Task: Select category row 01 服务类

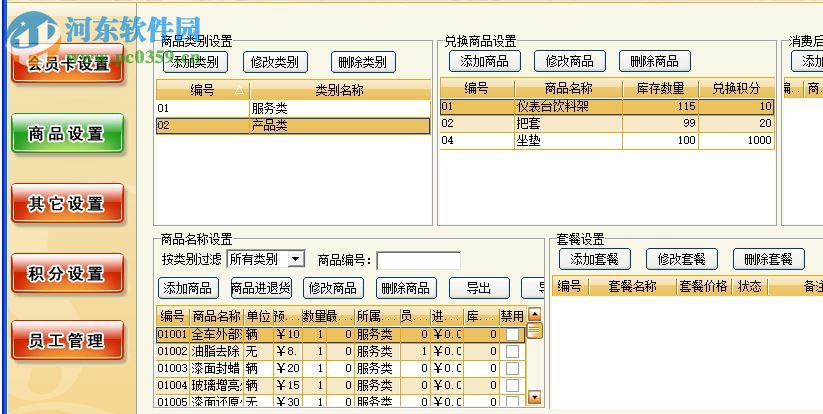Action: tap(293, 109)
